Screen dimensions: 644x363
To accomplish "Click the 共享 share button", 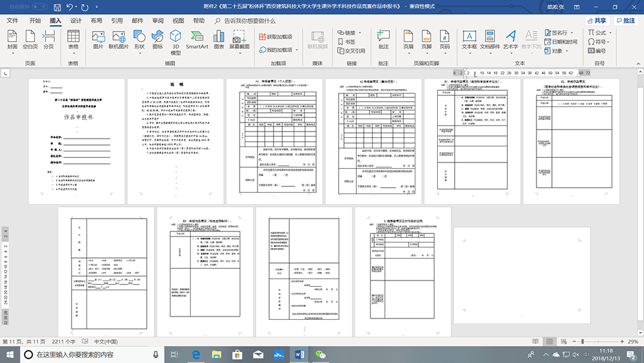I will click(x=594, y=21).
